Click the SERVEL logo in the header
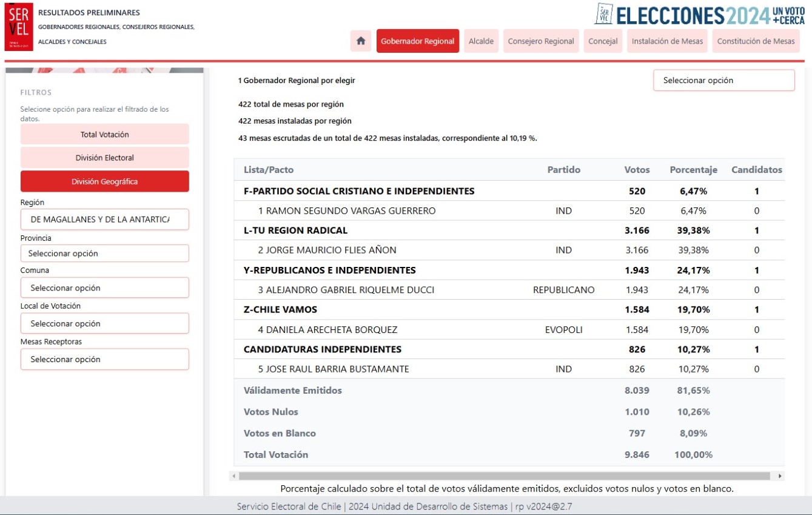 tap(19, 27)
